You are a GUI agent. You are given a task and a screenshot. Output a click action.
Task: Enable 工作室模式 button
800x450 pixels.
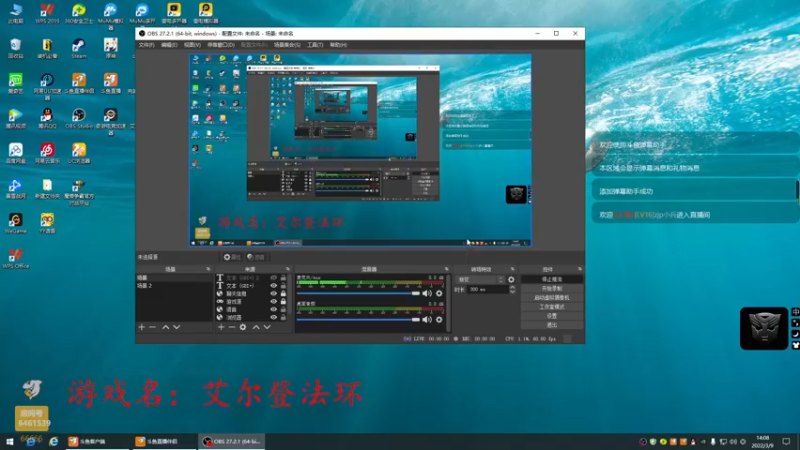tap(552, 307)
